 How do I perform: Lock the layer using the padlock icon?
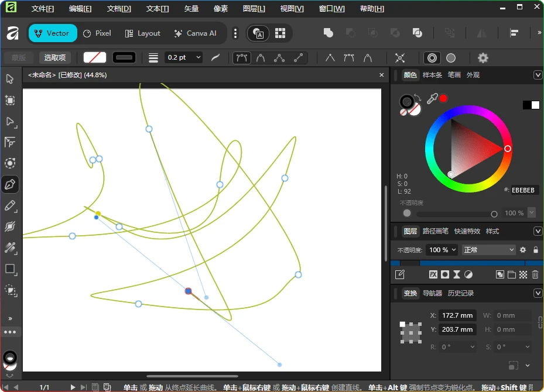pos(536,250)
